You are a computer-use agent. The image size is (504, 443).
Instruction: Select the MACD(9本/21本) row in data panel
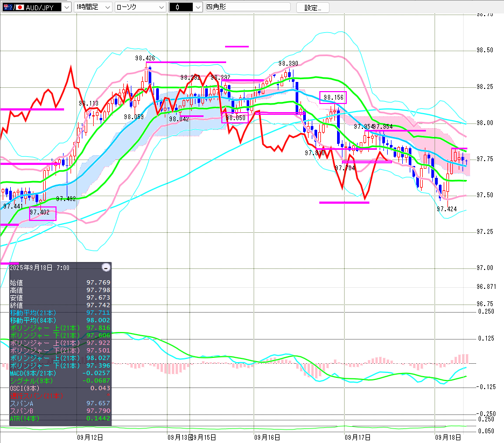59,373
